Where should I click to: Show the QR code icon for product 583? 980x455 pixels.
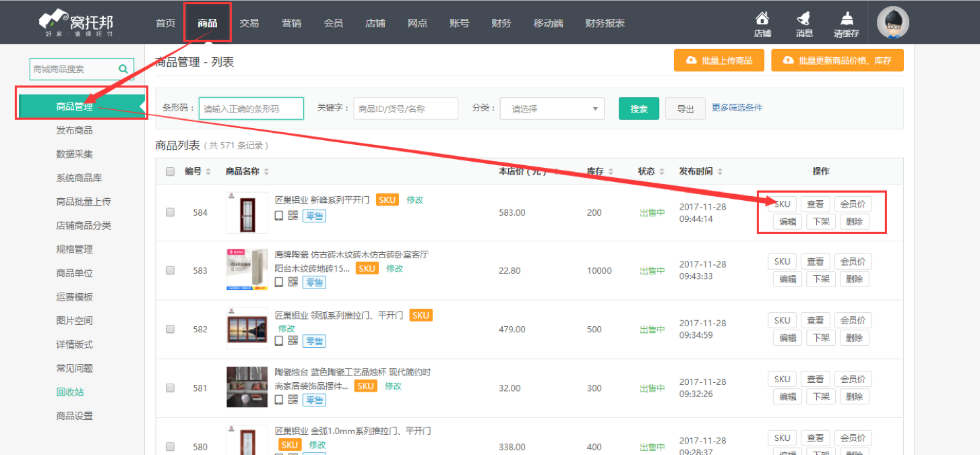293,282
